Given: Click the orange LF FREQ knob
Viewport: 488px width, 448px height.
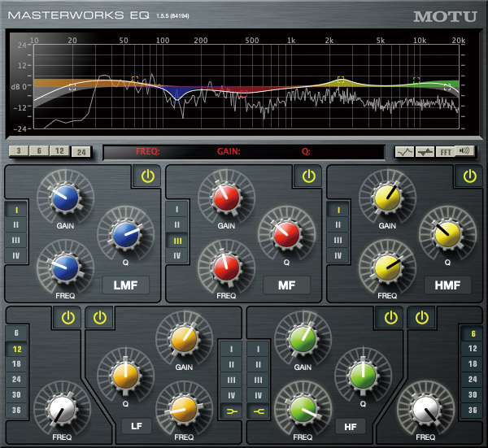Looking at the screenshot, I should (x=185, y=410).
